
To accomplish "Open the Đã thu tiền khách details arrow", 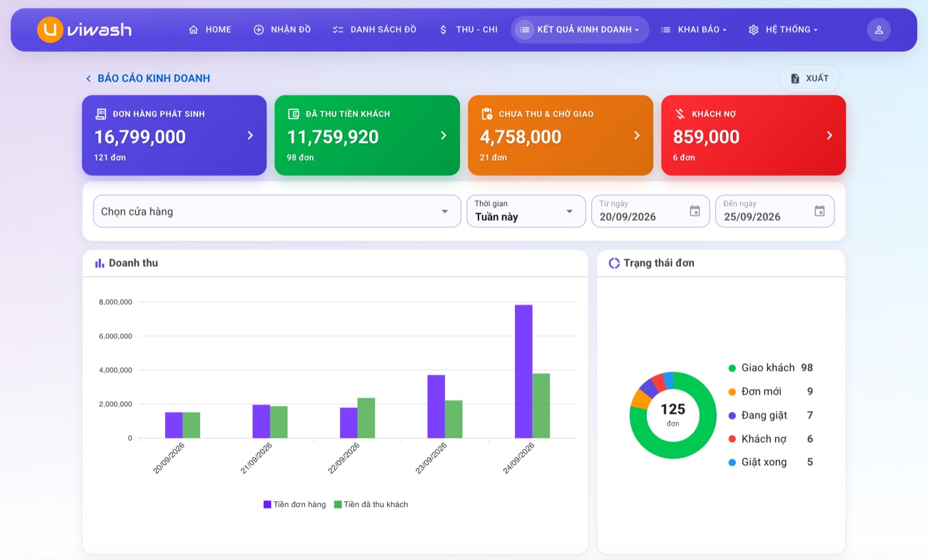I will [443, 135].
